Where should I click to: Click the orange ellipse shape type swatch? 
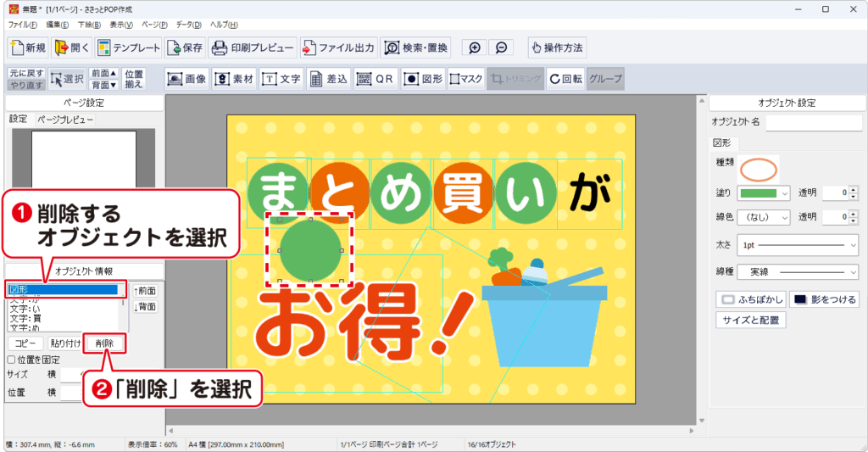pyautogui.click(x=759, y=168)
